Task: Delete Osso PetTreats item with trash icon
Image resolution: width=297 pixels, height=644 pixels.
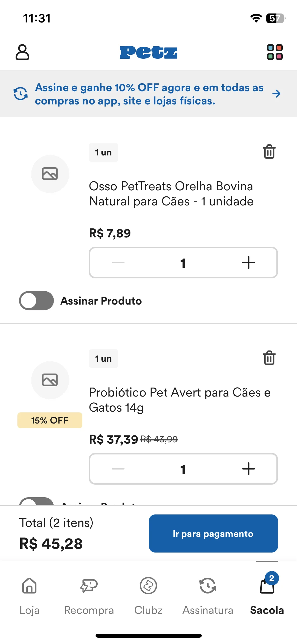Action: coord(269,152)
